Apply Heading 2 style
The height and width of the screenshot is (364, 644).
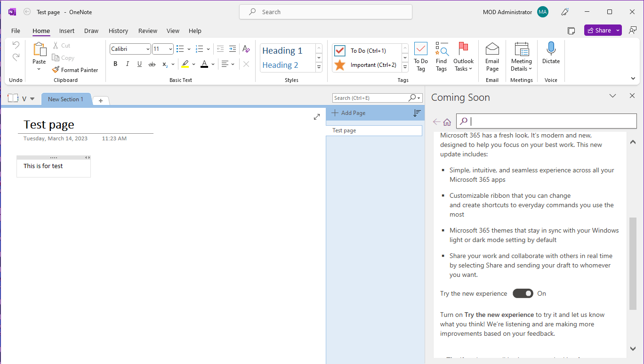[281, 65]
